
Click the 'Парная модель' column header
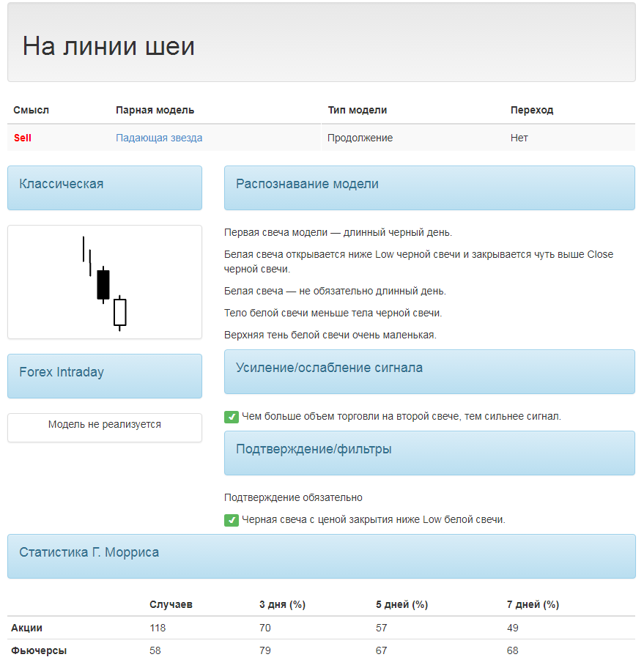pyautogui.click(x=155, y=110)
